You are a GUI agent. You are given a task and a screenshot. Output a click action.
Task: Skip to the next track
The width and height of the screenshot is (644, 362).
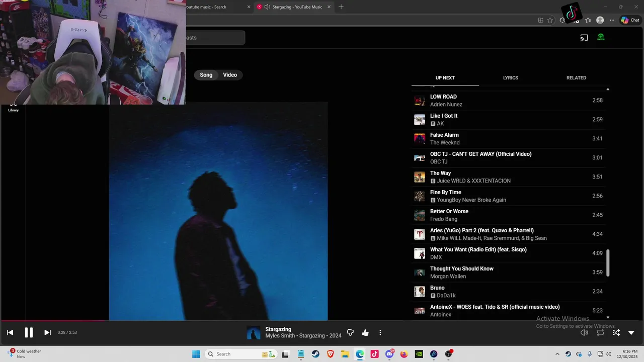pos(47,332)
